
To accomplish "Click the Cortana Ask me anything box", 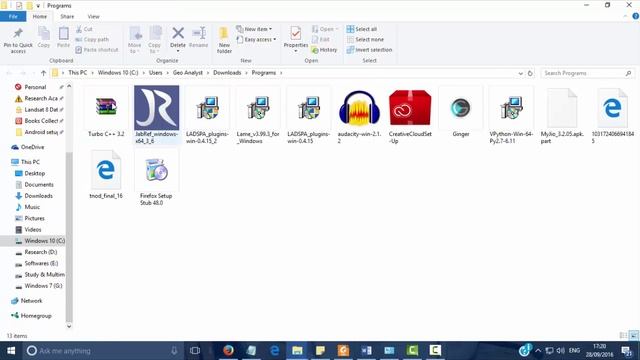I will click(102, 351).
